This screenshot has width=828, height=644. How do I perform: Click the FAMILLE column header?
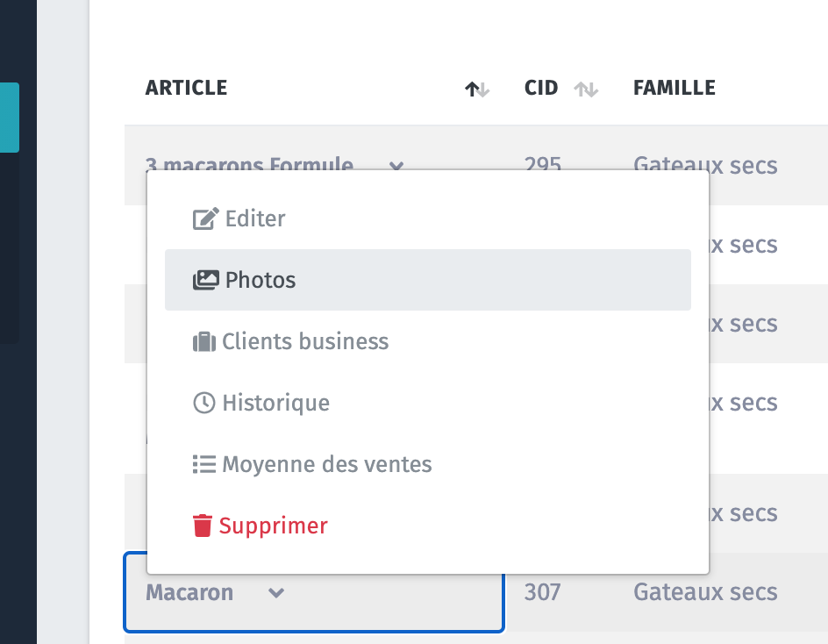pyautogui.click(x=674, y=88)
